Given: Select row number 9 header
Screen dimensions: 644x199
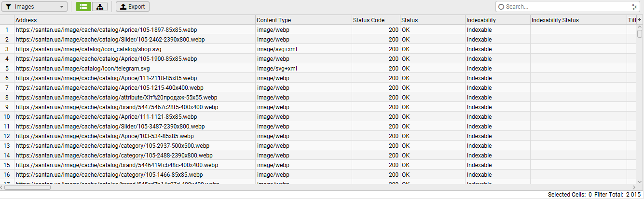Looking at the screenshot, I should (x=7, y=107).
